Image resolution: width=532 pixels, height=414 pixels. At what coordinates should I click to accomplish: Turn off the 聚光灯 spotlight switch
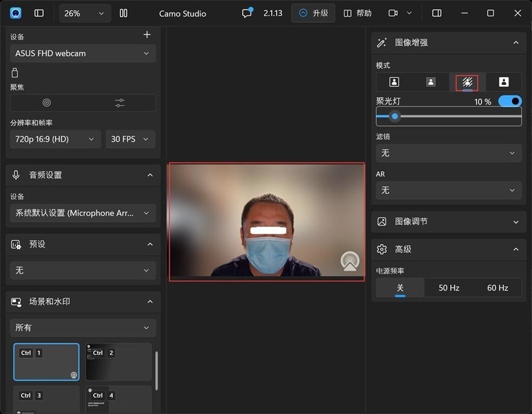[509, 101]
